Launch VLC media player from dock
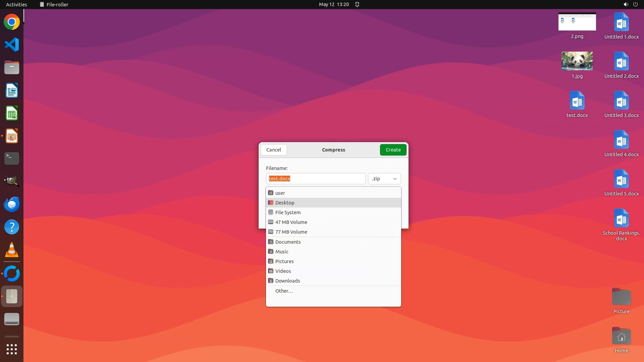 12,250
